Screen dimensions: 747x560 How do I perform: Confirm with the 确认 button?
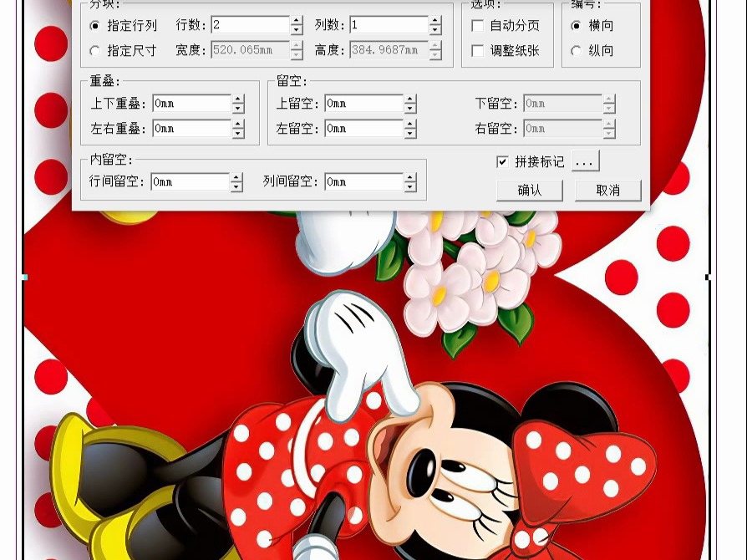coord(529,191)
